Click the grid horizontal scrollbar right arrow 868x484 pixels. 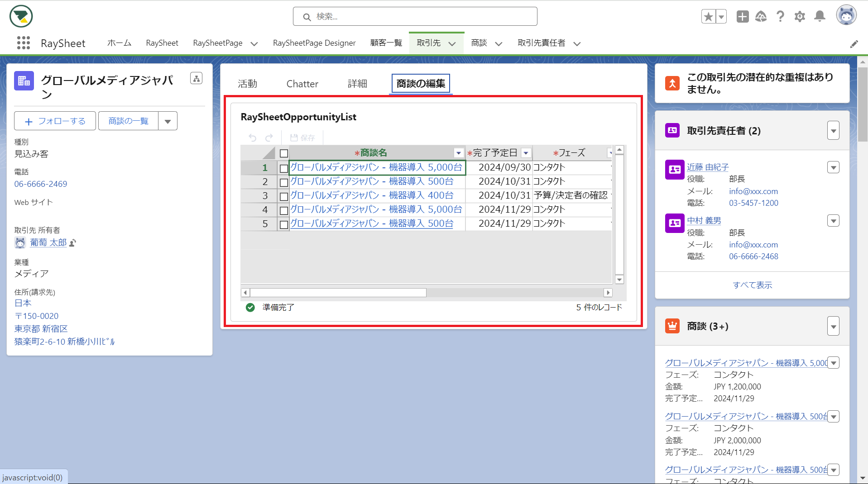tap(608, 293)
